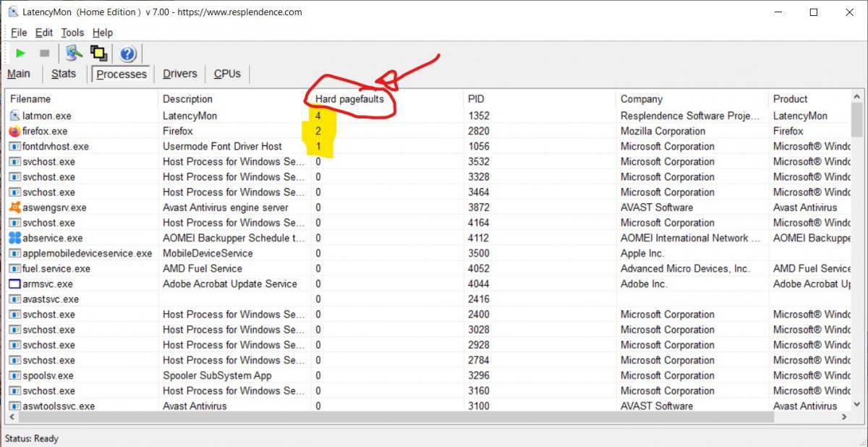Sort by the Description column header
The height and width of the screenshot is (447, 868).
point(234,99)
